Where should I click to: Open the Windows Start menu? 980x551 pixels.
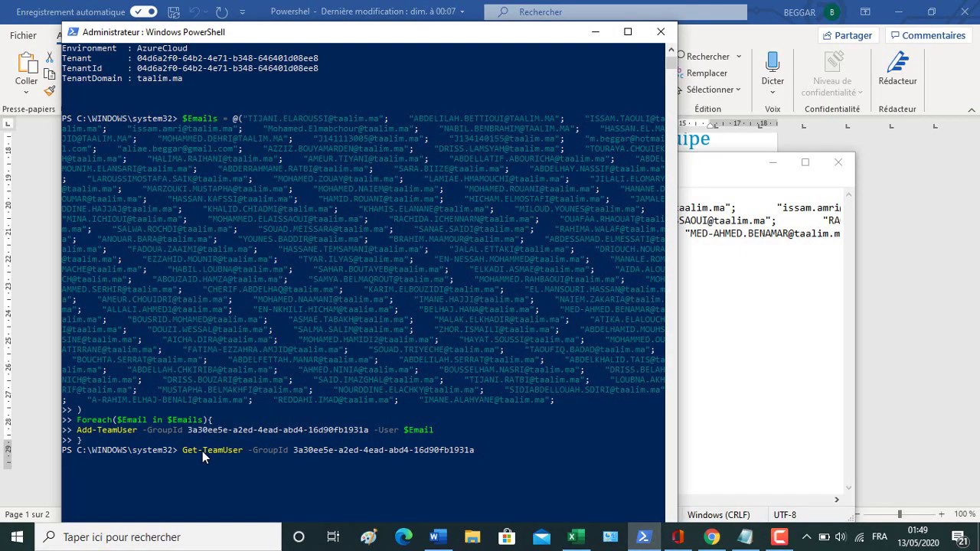(x=17, y=536)
